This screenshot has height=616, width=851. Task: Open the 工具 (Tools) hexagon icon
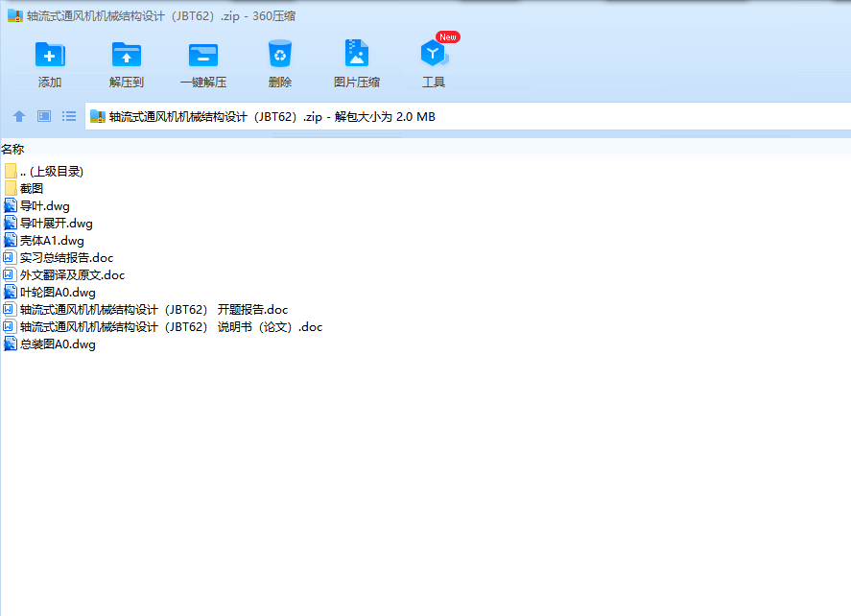click(x=433, y=54)
